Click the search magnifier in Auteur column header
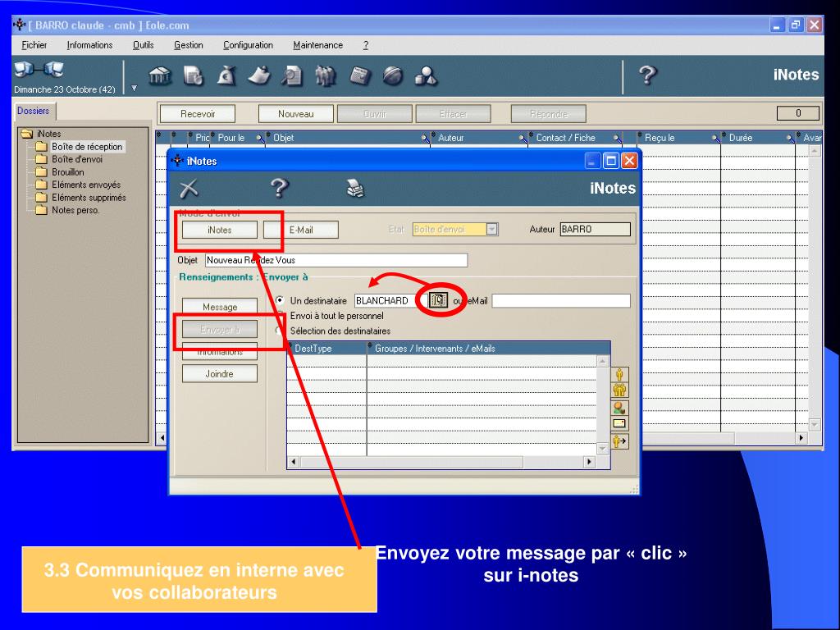This screenshot has height=630, width=840. click(x=523, y=138)
